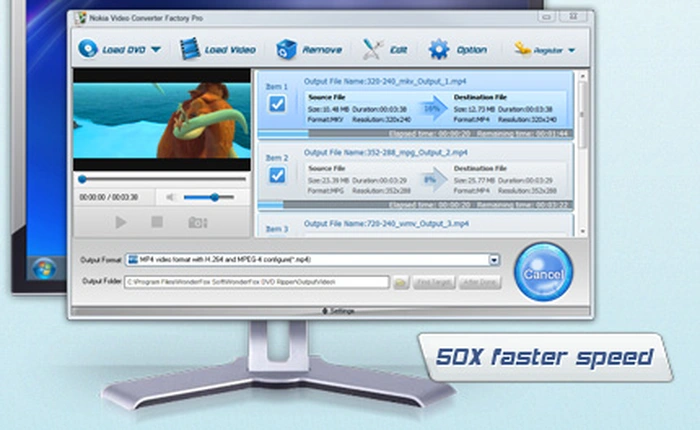Mute audio with the speaker icon
The height and width of the screenshot is (430, 700).
click(170, 197)
